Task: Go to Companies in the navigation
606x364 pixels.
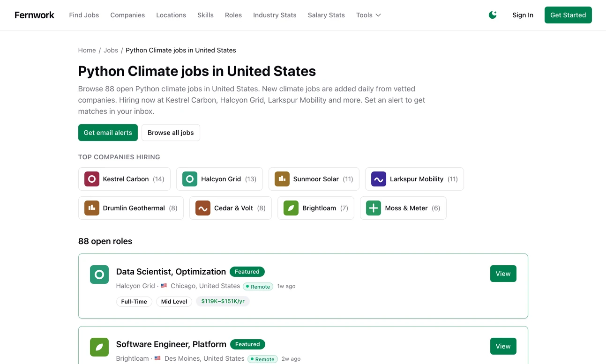Action: click(127, 15)
